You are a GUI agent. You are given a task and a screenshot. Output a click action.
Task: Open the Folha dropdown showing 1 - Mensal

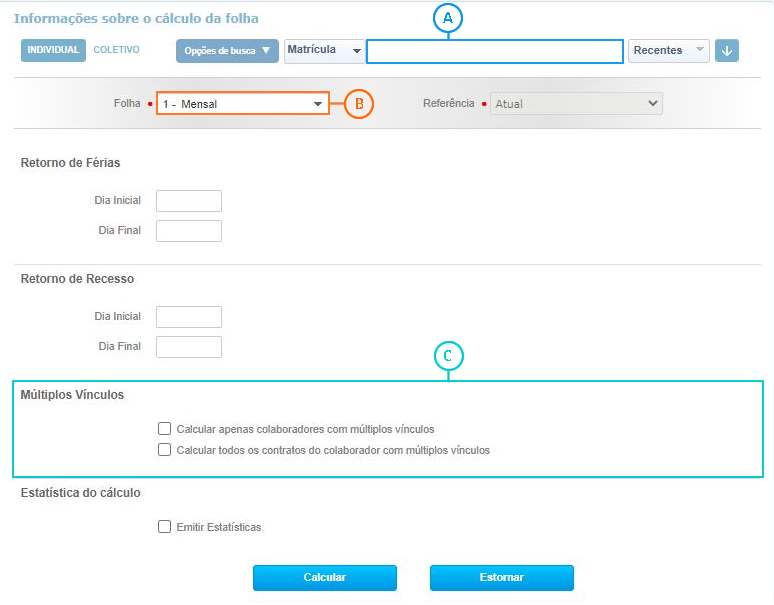[243, 104]
